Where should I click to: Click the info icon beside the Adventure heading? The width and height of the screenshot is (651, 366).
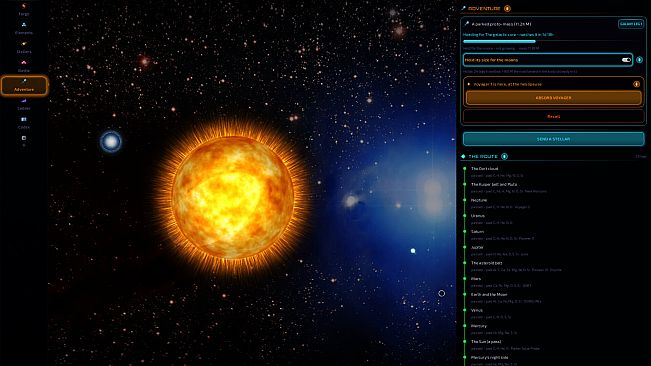(x=507, y=8)
